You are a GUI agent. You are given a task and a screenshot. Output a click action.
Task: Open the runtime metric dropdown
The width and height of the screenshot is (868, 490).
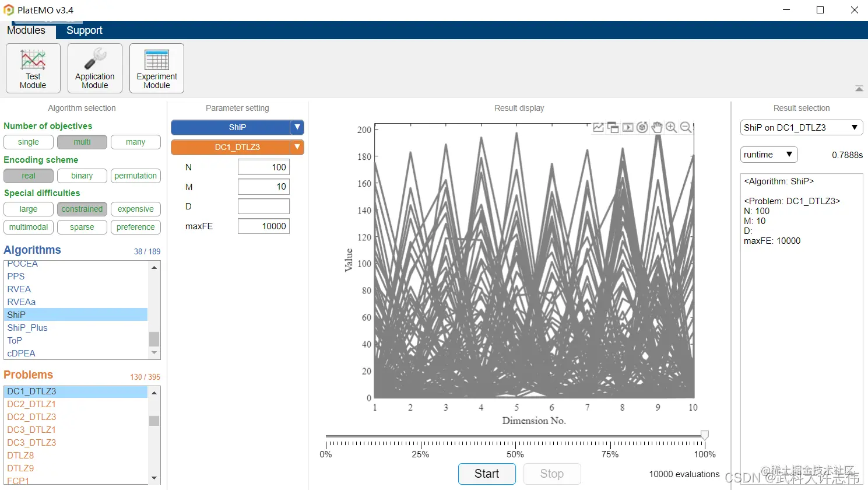pyautogui.click(x=769, y=155)
